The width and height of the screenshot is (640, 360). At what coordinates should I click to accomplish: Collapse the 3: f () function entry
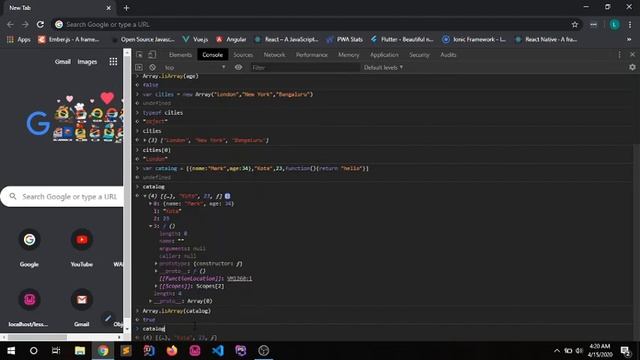pos(150,226)
